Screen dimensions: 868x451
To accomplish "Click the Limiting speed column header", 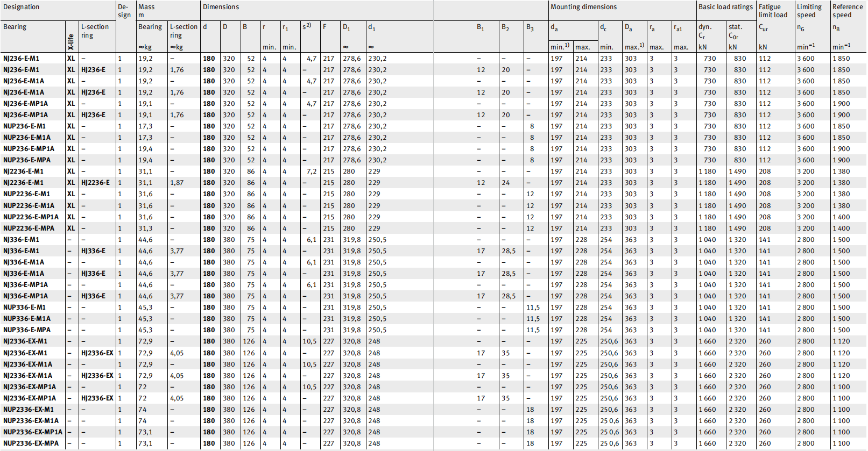I will tap(809, 11).
